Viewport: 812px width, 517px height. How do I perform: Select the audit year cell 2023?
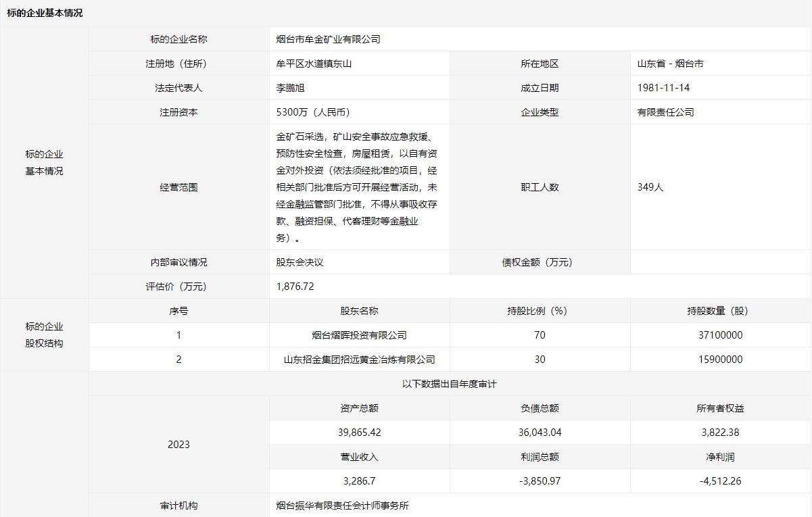(178, 445)
